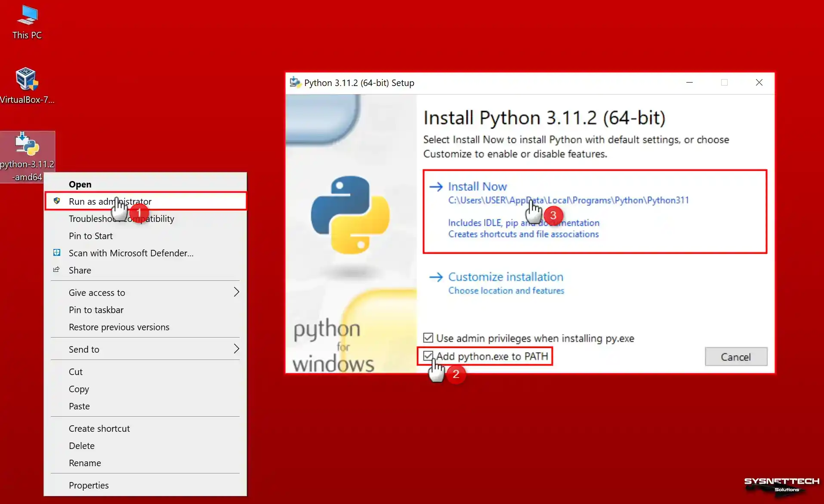Viewport: 824px width, 504px height.
Task: Choose Create shortcut
Action: tap(145, 428)
